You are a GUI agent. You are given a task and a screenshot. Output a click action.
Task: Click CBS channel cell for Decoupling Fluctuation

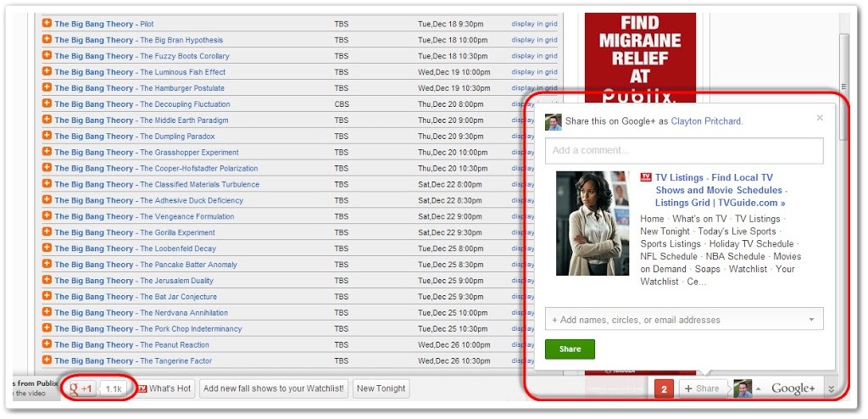pos(342,103)
